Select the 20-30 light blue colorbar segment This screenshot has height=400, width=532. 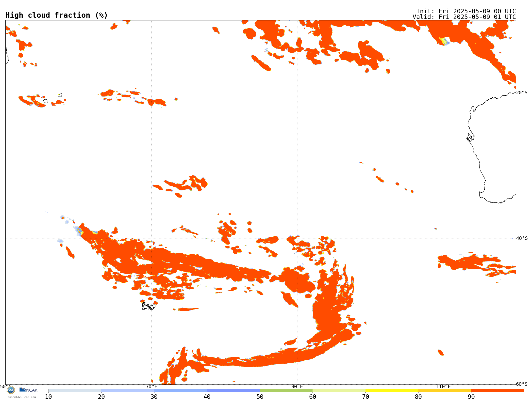click(x=128, y=391)
